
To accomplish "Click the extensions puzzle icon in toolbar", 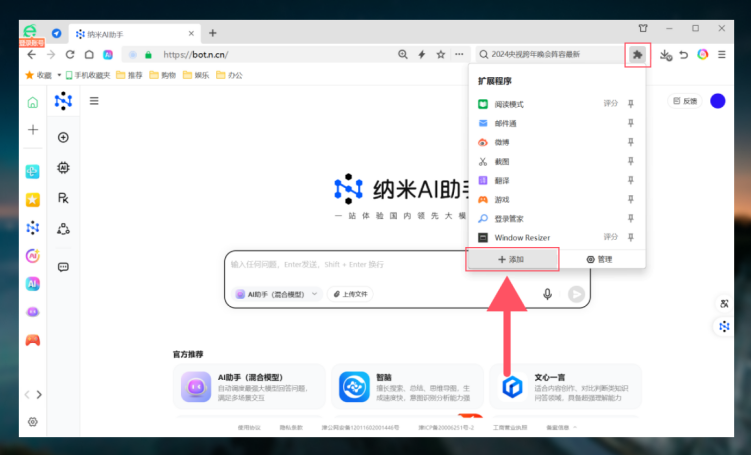I will click(637, 55).
